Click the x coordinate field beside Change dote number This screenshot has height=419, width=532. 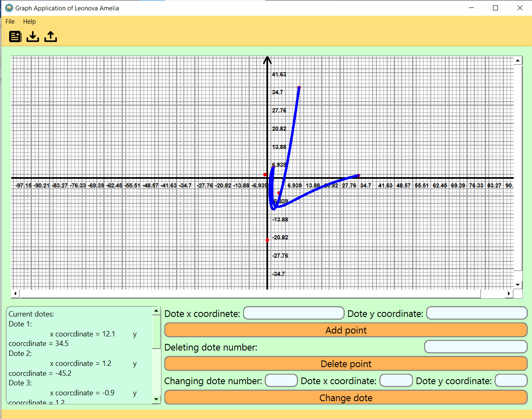coord(396,380)
